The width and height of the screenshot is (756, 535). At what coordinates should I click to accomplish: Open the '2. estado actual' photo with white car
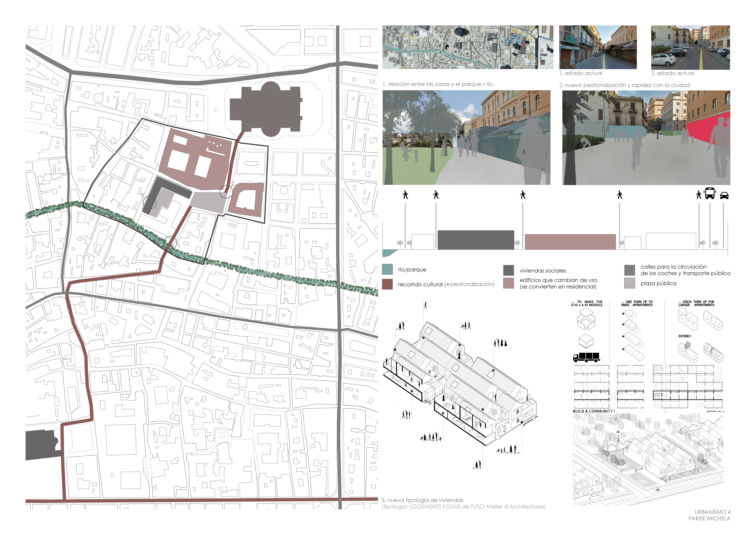tap(690, 47)
